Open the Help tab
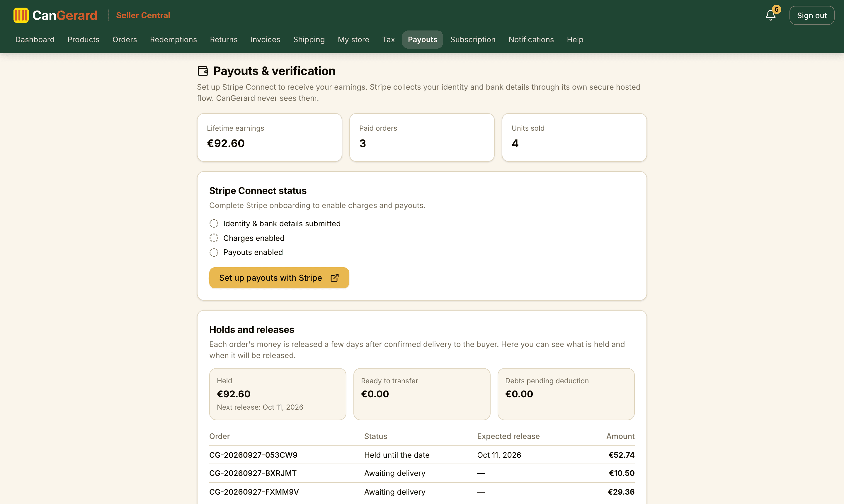This screenshot has height=504, width=844. [x=575, y=39]
